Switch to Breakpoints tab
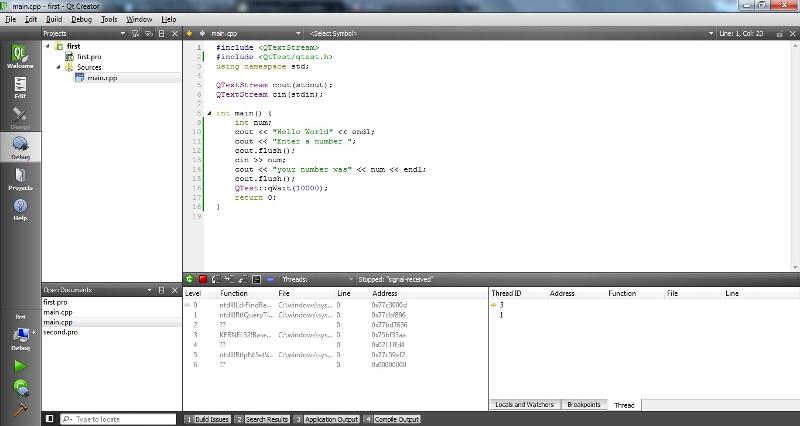 pyautogui.click(x=584, y=405)
